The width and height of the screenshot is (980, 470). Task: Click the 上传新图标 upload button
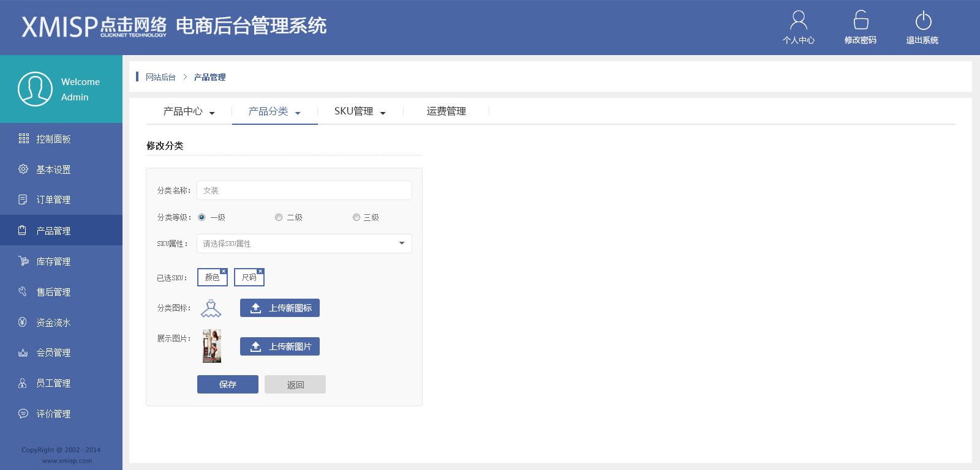[280, 308]
